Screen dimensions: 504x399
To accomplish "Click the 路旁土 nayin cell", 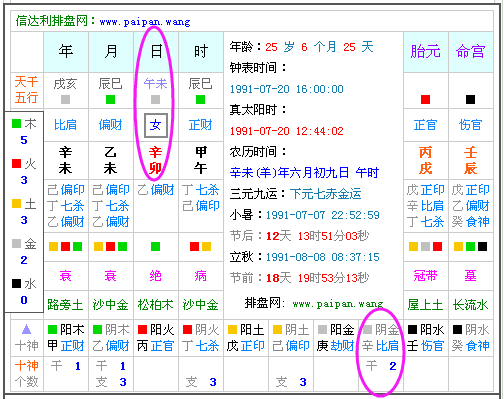I will pos(65,305).
